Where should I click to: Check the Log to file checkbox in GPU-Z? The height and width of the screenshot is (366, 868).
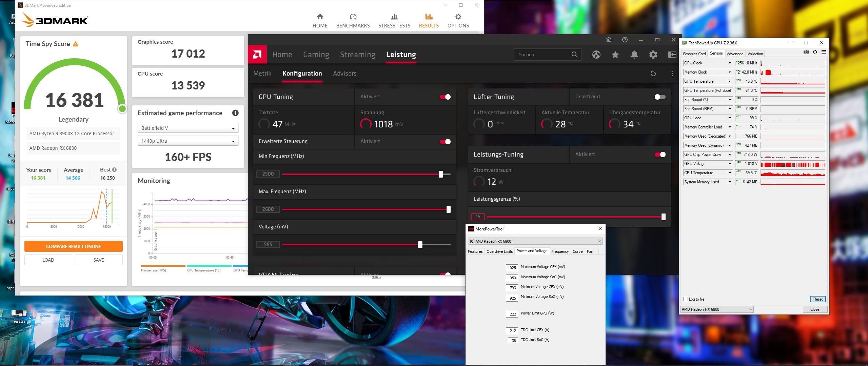pyautogui.click(x=686, y=299)
